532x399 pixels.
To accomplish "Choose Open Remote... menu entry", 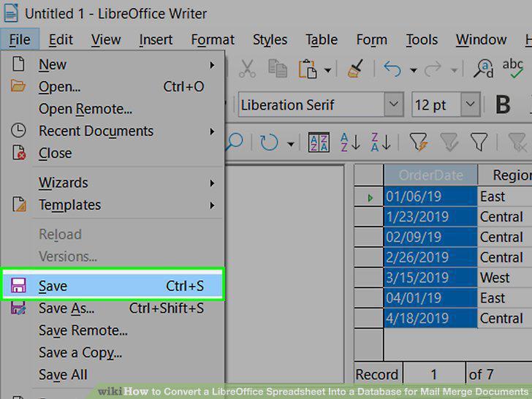I will (113, 109).
